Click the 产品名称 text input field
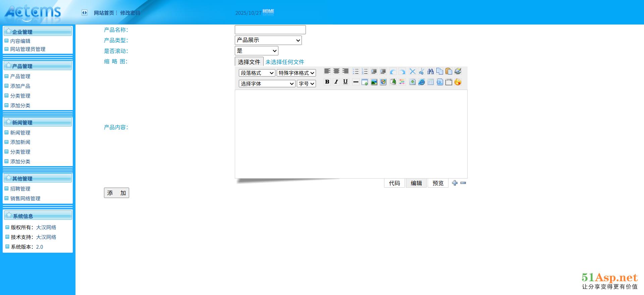Screen dimensions: 644x295 click(x=270, y=30)
